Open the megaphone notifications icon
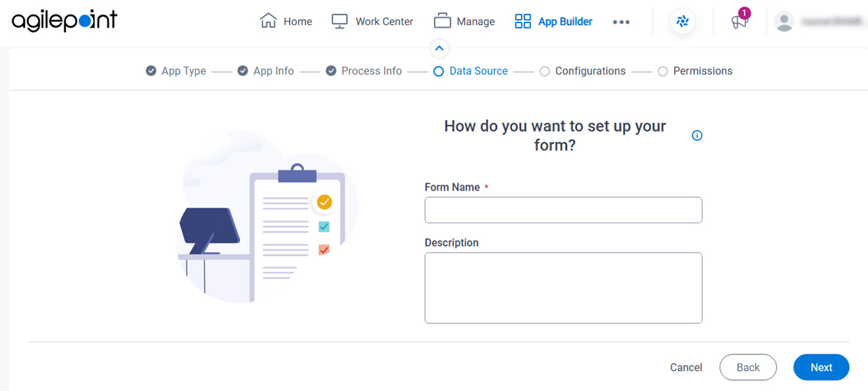The height and width of the screenshot is (391, 868). (738, 22)
